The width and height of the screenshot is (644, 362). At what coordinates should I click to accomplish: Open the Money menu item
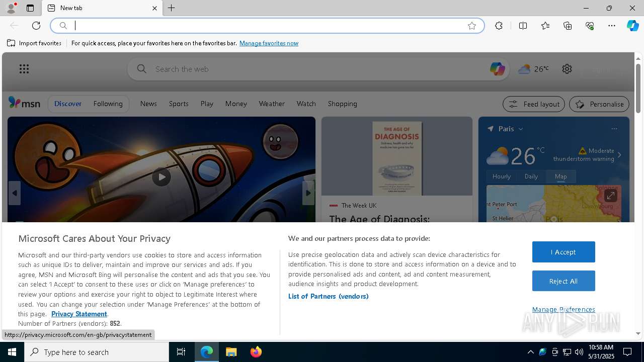coord(236,104)
